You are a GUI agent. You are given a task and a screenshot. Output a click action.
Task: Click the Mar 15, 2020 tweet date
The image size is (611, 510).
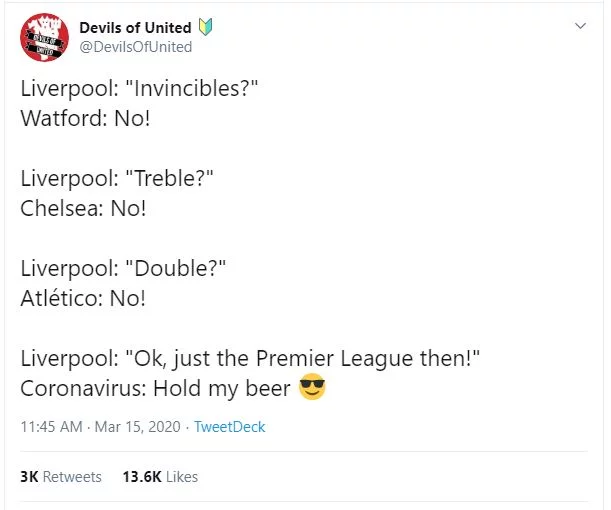(138, 427)
